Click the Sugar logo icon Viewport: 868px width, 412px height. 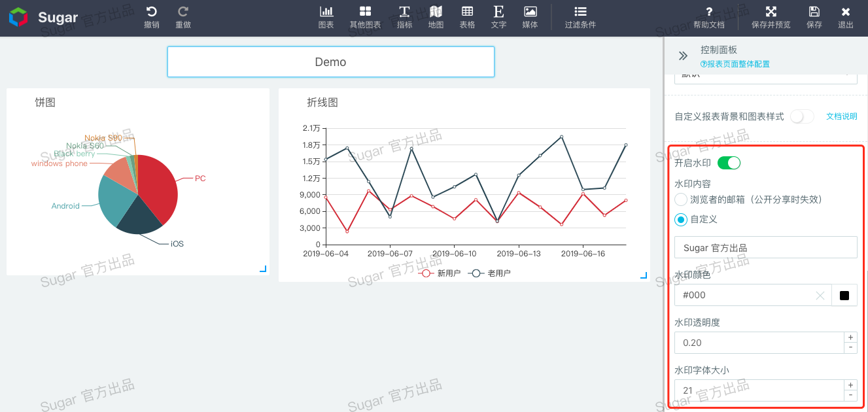pyautogui.click(x=18, y=17)
